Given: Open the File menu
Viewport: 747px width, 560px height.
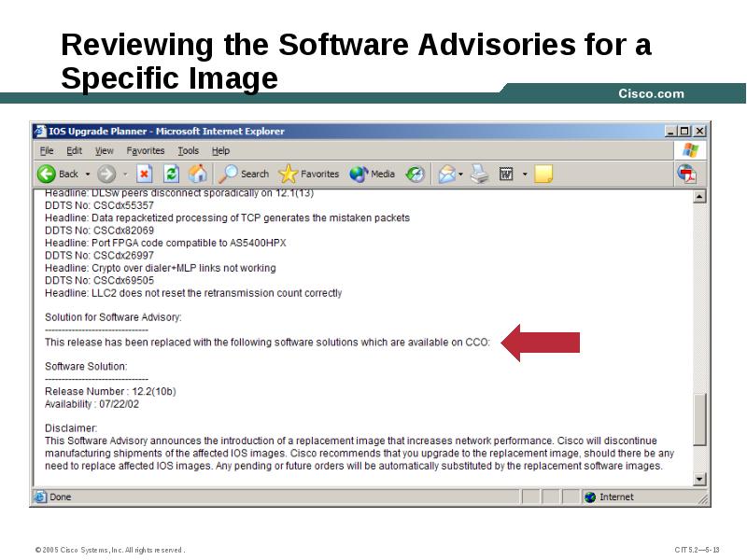Looking at the screenshot, I should [x=47, y=151].
